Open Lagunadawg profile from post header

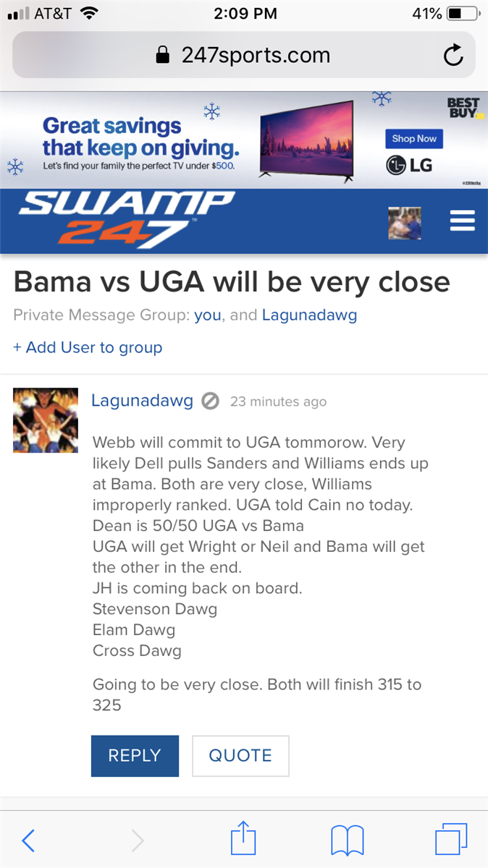(142, 401)
